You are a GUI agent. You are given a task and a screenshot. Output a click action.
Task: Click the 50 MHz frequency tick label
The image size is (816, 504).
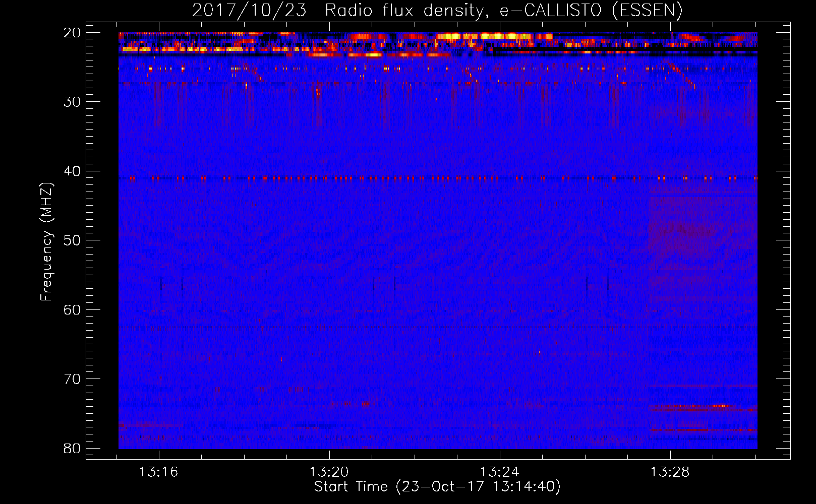point(73,240)
